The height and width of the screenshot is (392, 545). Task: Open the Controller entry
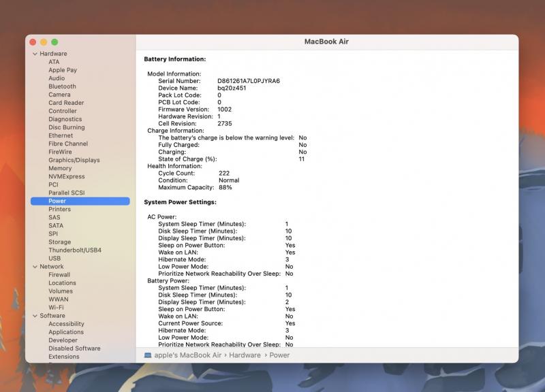click(x=63, y=111)
